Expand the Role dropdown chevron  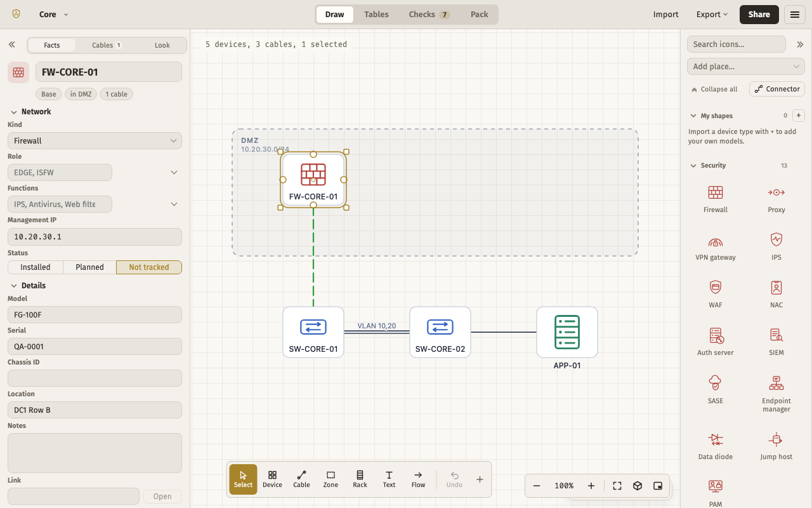(x=174, y=172)
